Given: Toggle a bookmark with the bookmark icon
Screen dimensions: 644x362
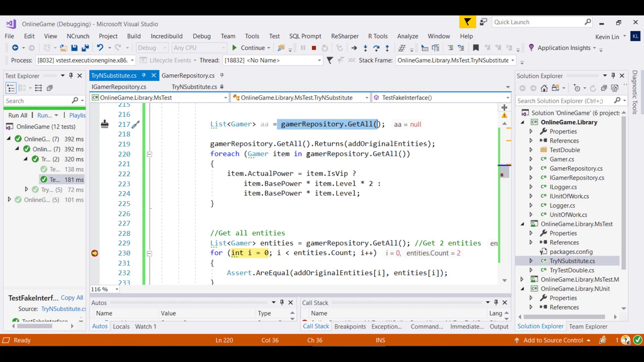Looking at the screenshot, I should (476, 48).
